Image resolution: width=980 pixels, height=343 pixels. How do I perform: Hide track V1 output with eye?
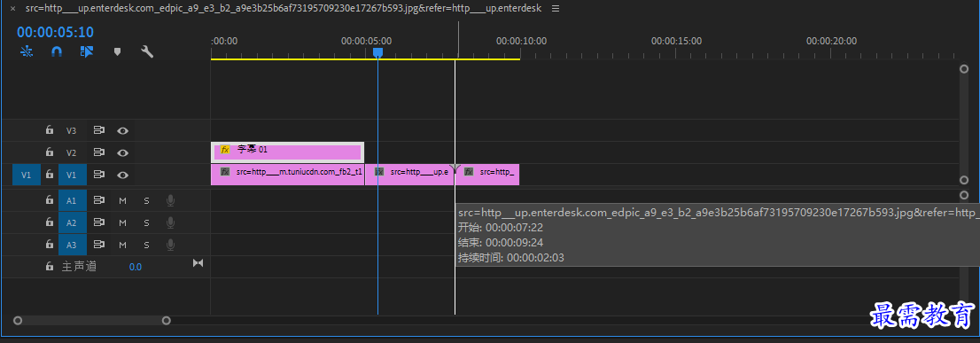(x=123, y=175)
